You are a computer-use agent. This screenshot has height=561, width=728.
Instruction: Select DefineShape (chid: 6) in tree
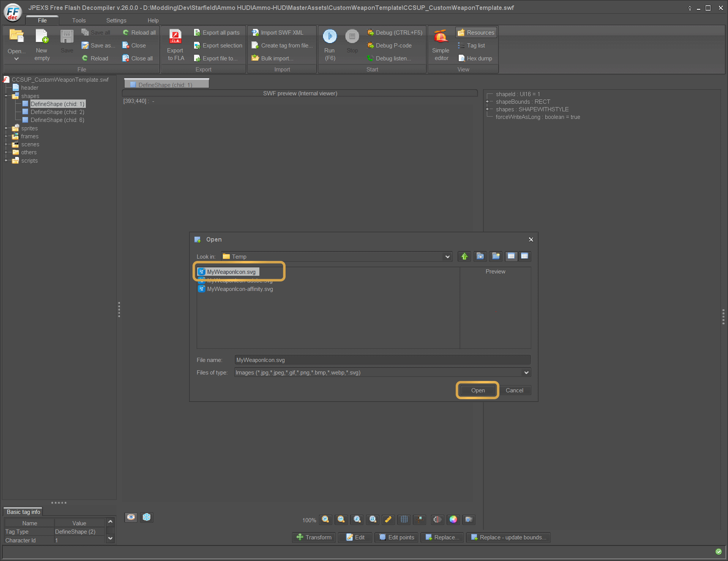coord(54,120)
